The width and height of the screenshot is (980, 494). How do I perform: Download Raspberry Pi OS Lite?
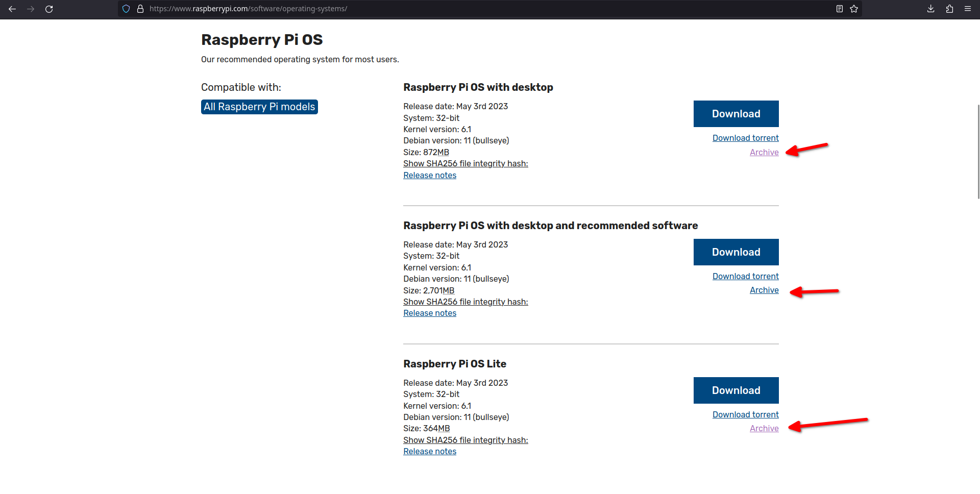pyautogui.click(x=736, y=390)
